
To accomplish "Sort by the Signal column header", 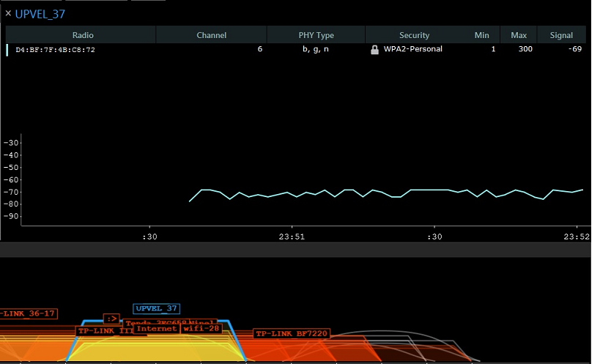I will coord(561,35).
